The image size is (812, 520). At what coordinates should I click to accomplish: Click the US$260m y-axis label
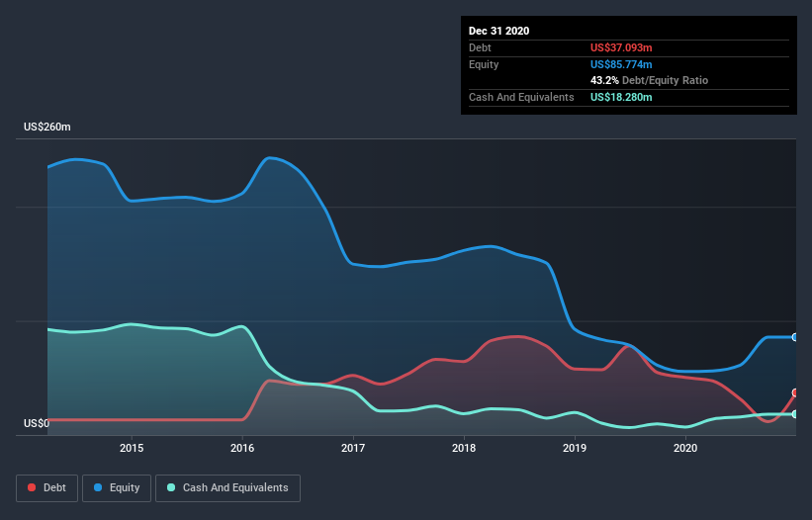(x=47, y=127)
